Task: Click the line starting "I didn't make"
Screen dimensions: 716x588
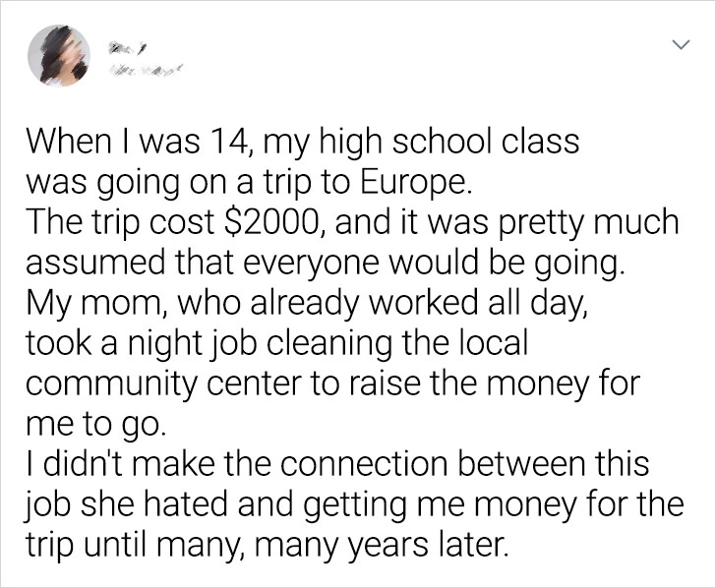Action: pos(329,464)
